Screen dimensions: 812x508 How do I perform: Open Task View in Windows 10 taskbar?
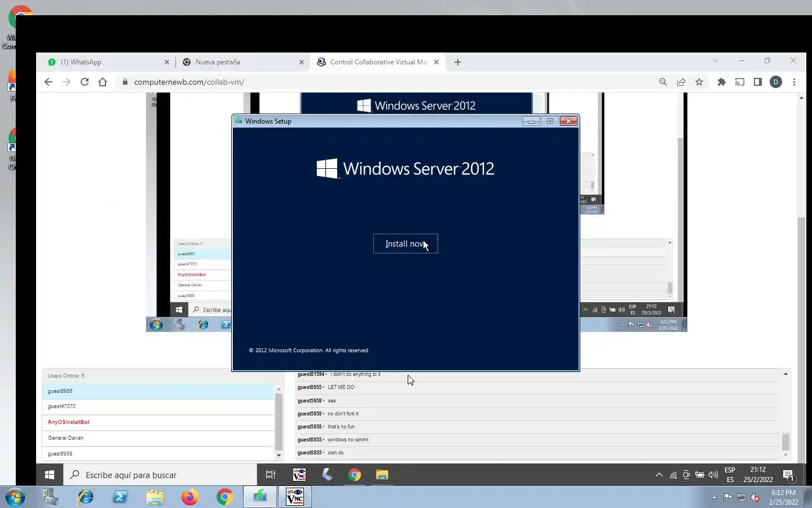click(x=271, y=475)
